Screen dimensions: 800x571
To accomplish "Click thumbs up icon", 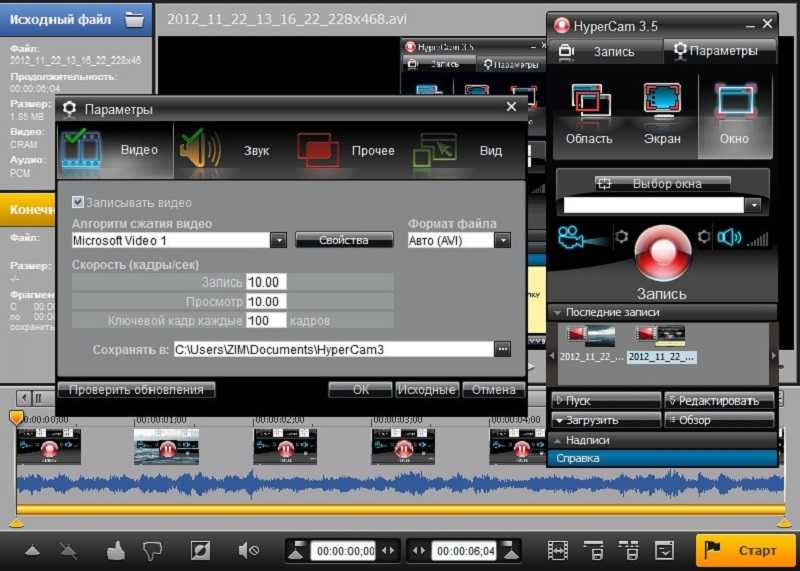I will [x=116, y=551].
